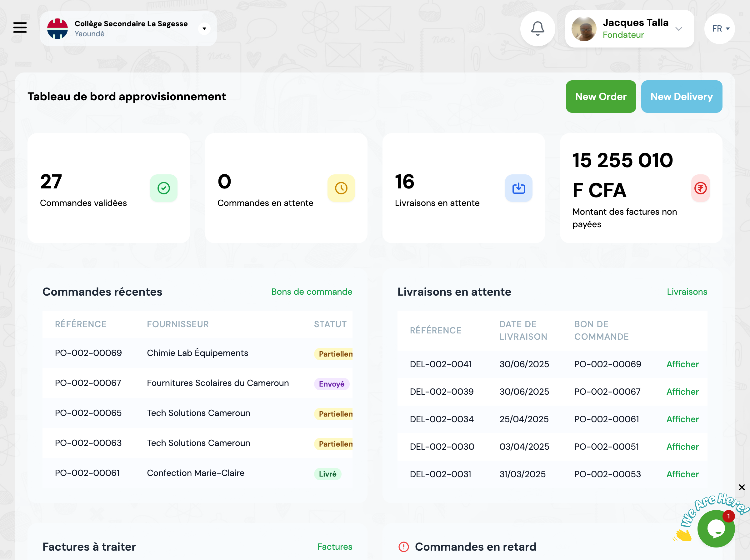Click the blue pending deliveries download icon

click(x=518, y=188)
